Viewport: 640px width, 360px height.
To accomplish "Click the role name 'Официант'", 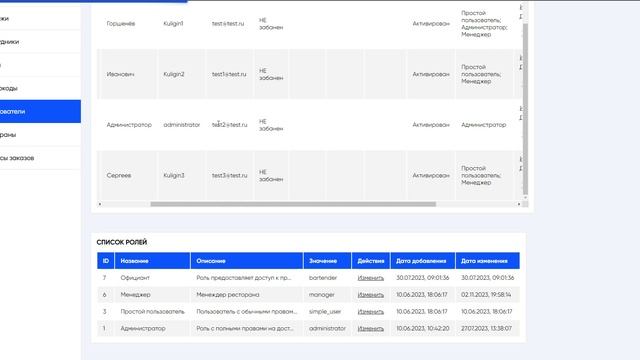I will [x=135, y=278].
